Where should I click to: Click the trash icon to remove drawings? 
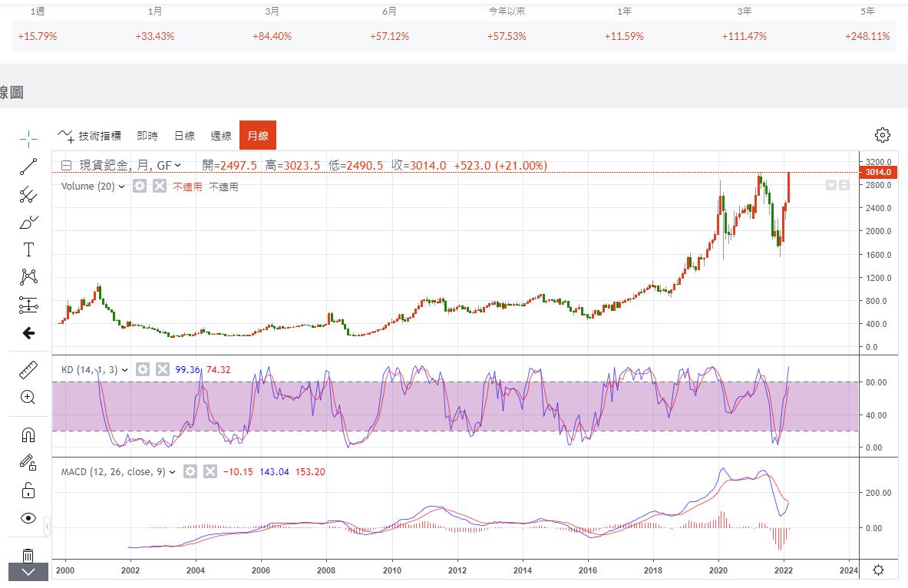[28, 554]
